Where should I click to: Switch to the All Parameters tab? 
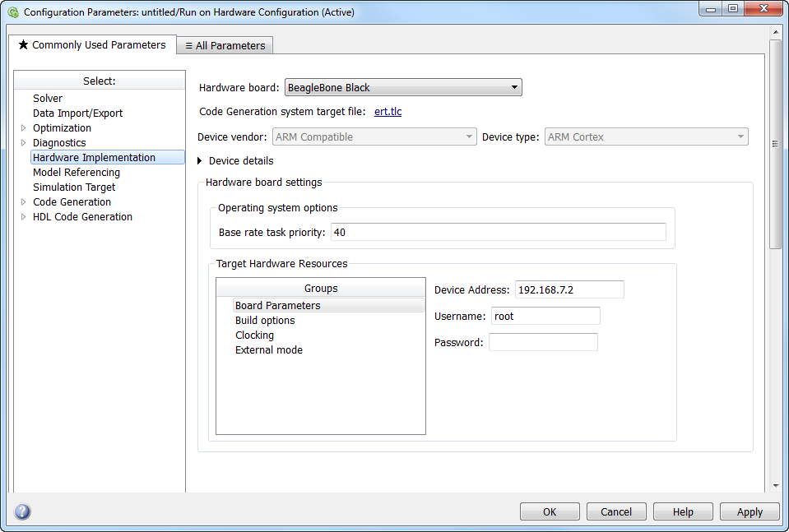[225, 46]
